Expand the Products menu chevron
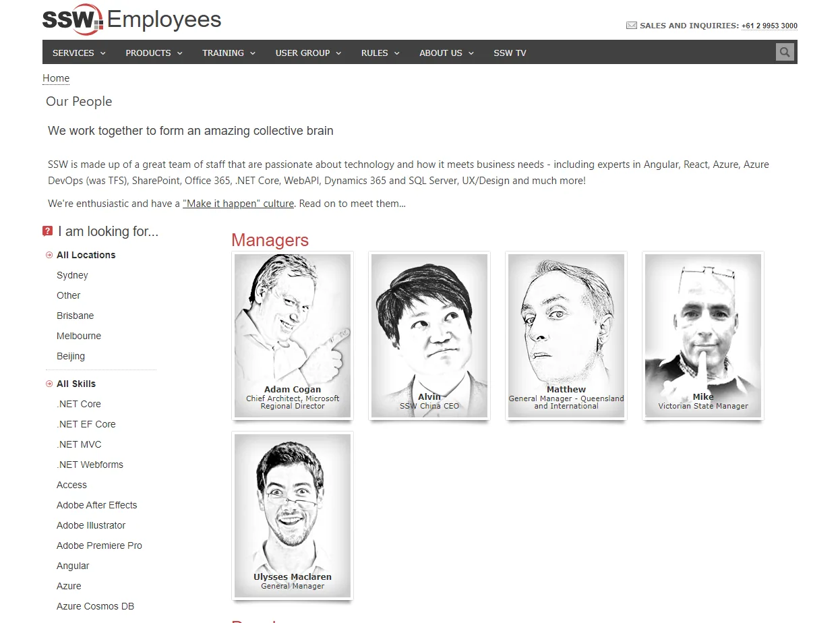Viewport: 840px width, 623px height. pyautogui.click(x=180, y=53)
